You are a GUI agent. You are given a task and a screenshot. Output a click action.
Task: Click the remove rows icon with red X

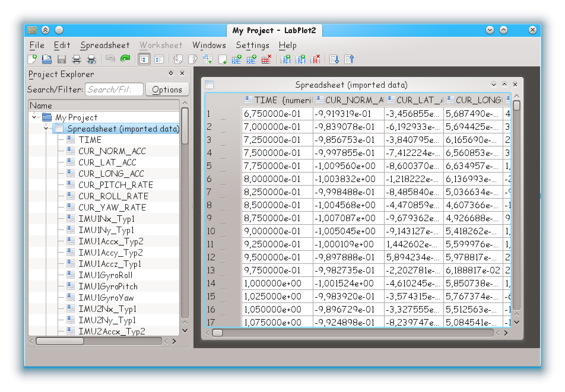266,59
